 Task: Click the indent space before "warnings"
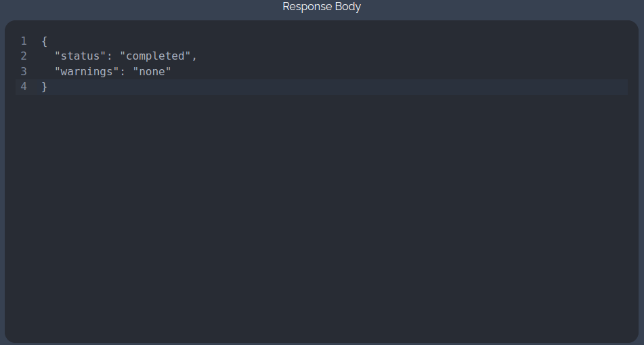pyautogui.click(x=48, y=71)
